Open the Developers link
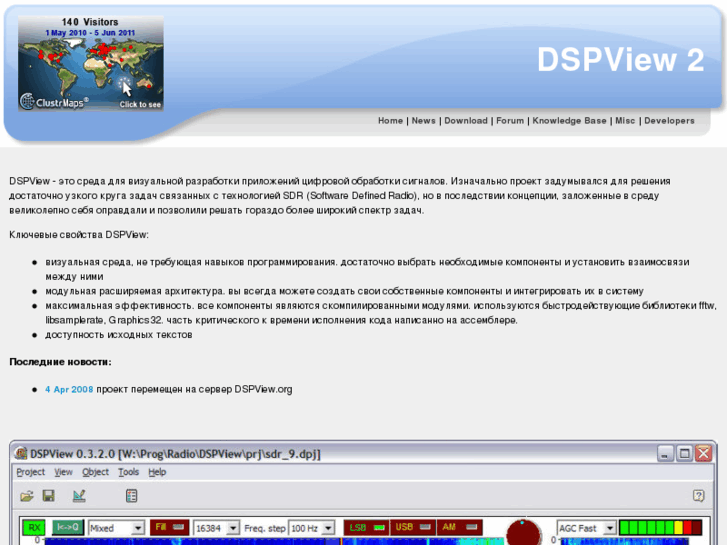Screen dimensions: 727x545 click(669, 121)
